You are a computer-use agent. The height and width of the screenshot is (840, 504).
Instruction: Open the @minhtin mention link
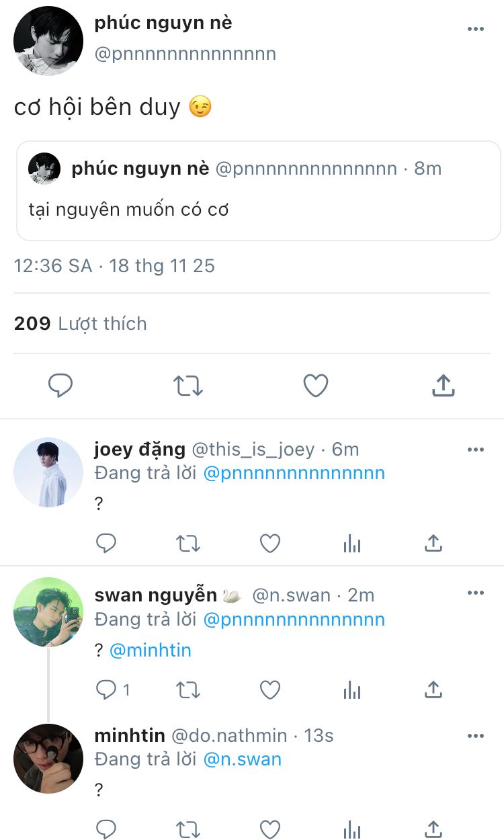(x=151, y=650)
